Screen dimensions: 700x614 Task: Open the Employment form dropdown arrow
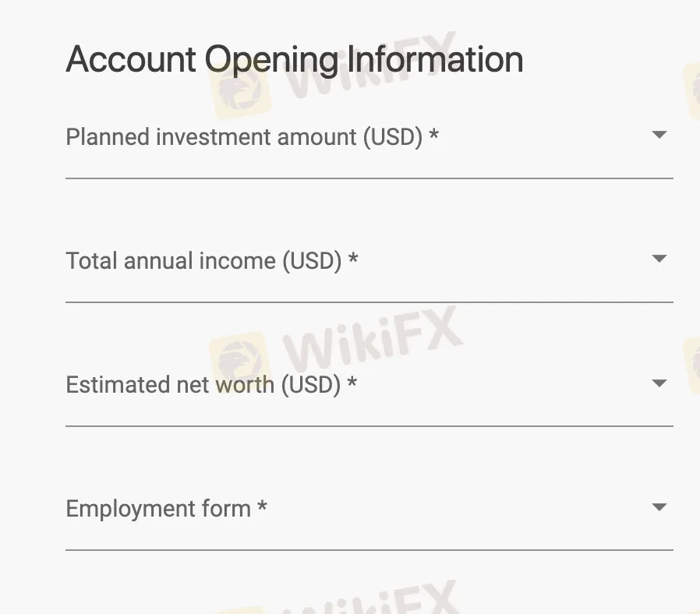pyautogui.click(x=659, y=507)
